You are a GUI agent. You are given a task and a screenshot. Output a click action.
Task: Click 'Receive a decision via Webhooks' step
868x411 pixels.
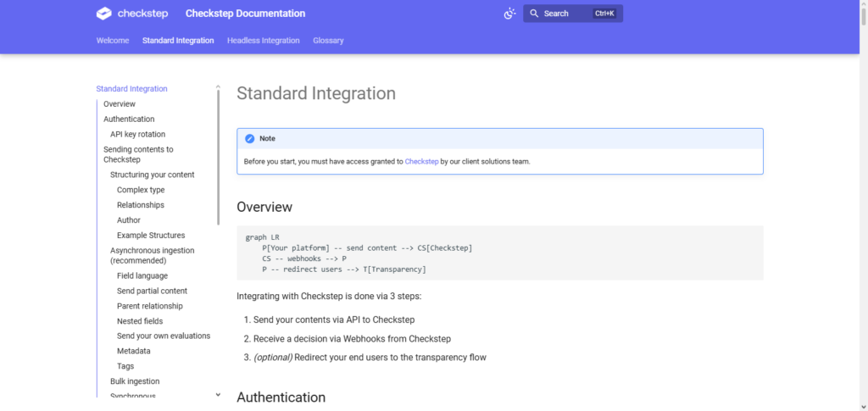pos(352,338)
